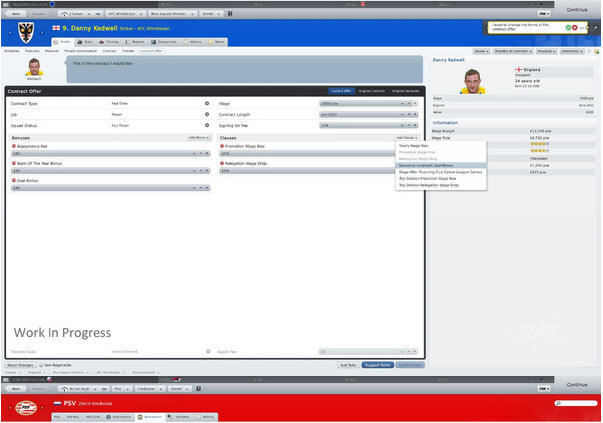603x423 pixels.
Task: Open the Transfer & Contracts dropdown
Action: 513,51
